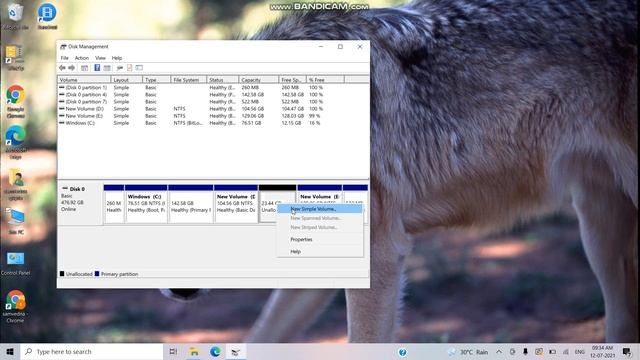Click the ENG language indicator
The width and height of the screenshot is (640, 360).
coord(580,352)
